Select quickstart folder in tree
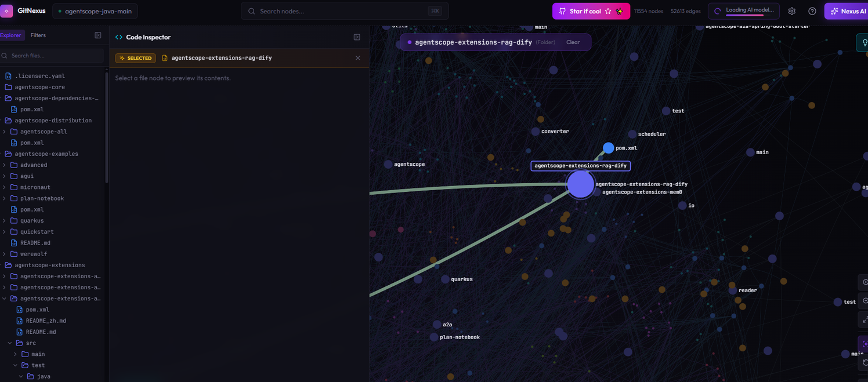The width and height of the screenshot is (868, 382). (37, 232)
